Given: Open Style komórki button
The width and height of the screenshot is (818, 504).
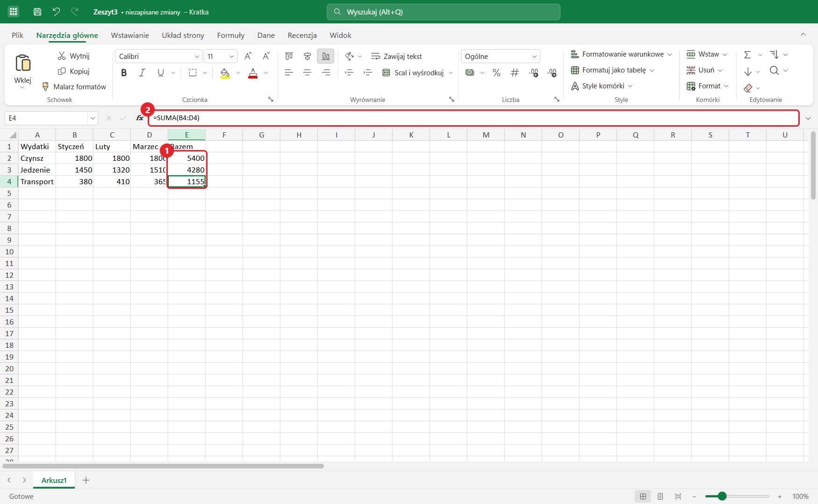Looking at the screenshot, I should 602,86.
